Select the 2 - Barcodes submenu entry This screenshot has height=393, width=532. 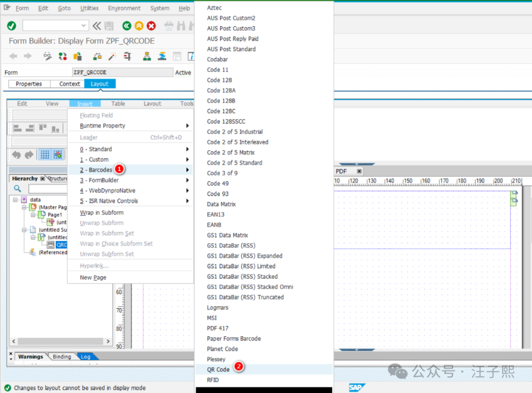pyautogui.click(x=131, y=170)
